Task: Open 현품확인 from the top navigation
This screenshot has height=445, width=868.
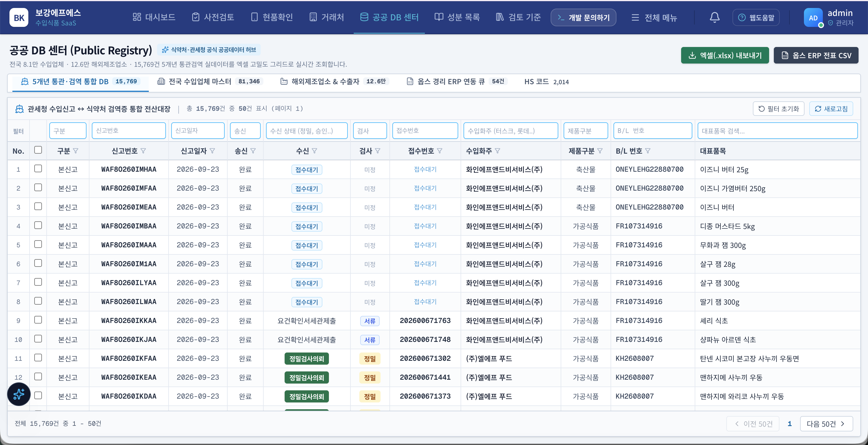Action: 272,17
